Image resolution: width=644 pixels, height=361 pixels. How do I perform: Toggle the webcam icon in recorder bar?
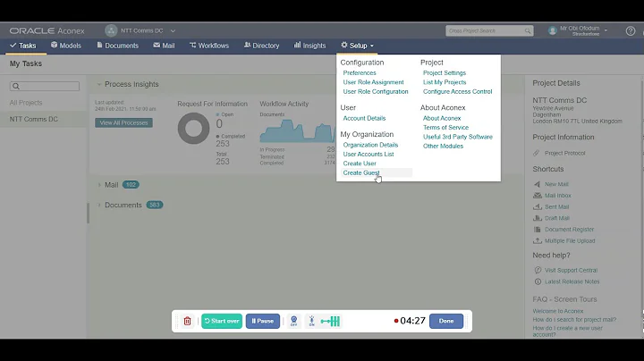(293, 321)
